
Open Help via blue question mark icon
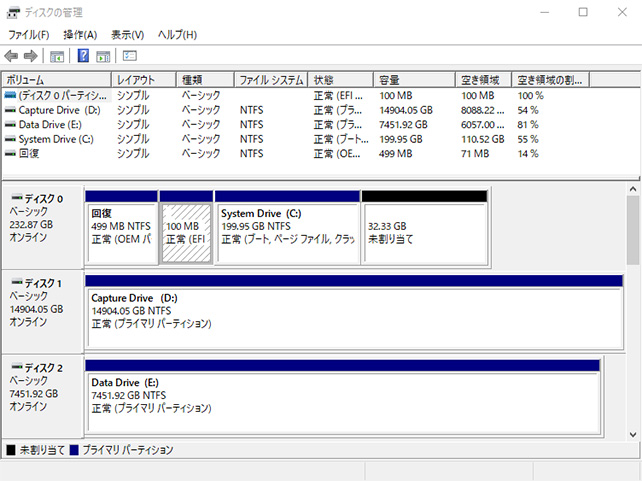coord(83,55)
